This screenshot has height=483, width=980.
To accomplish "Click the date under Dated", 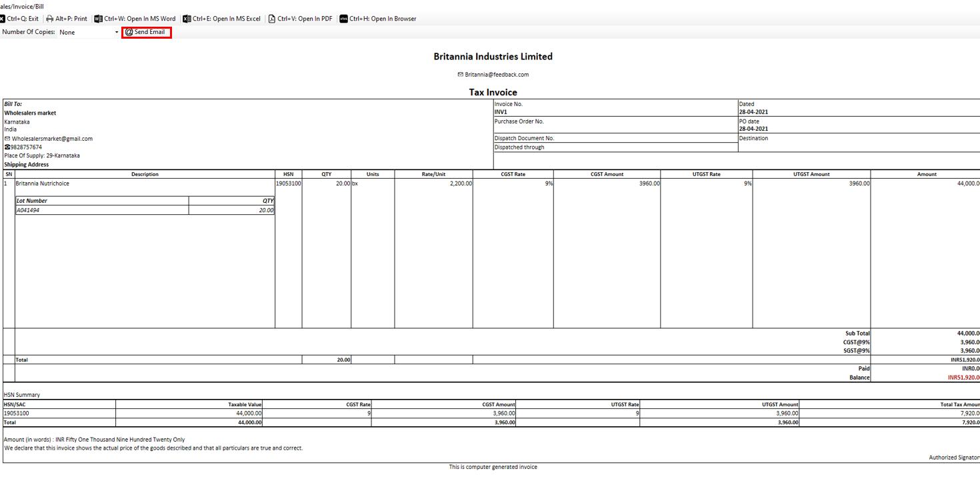I will click(753, 112).
